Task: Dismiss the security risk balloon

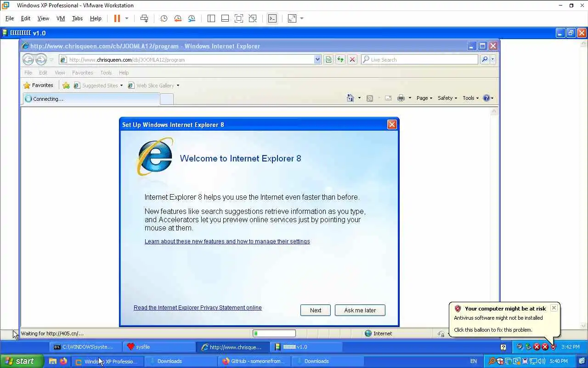Action: (x=554, y=308)
